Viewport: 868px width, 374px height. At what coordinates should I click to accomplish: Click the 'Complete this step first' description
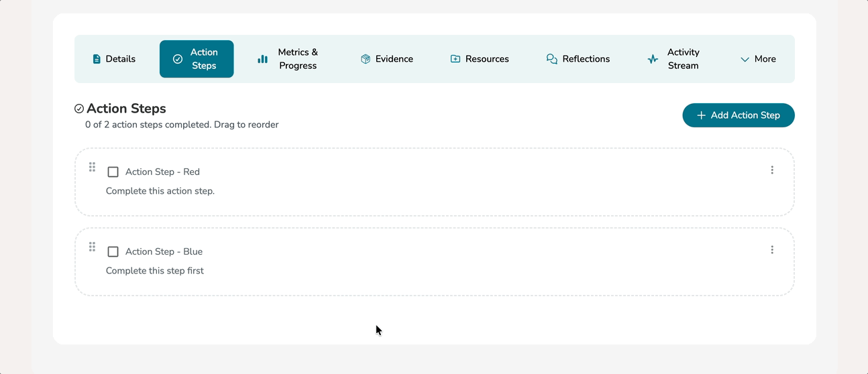155,271
